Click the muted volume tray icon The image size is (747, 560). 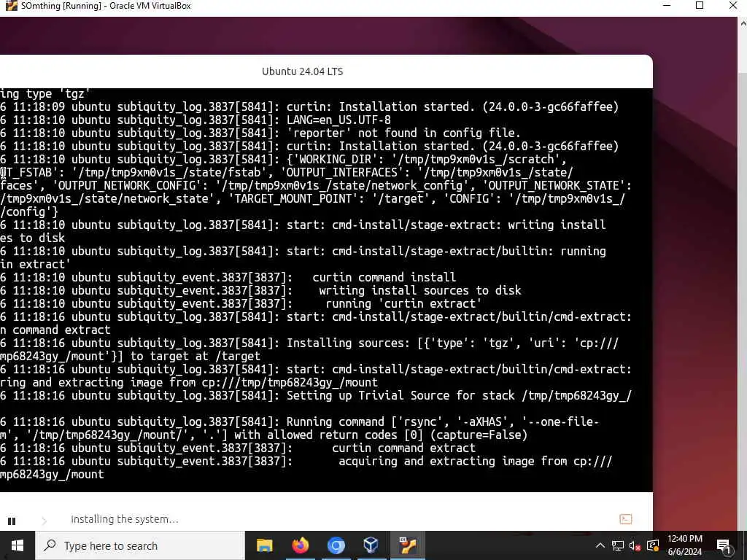[635, 545]
